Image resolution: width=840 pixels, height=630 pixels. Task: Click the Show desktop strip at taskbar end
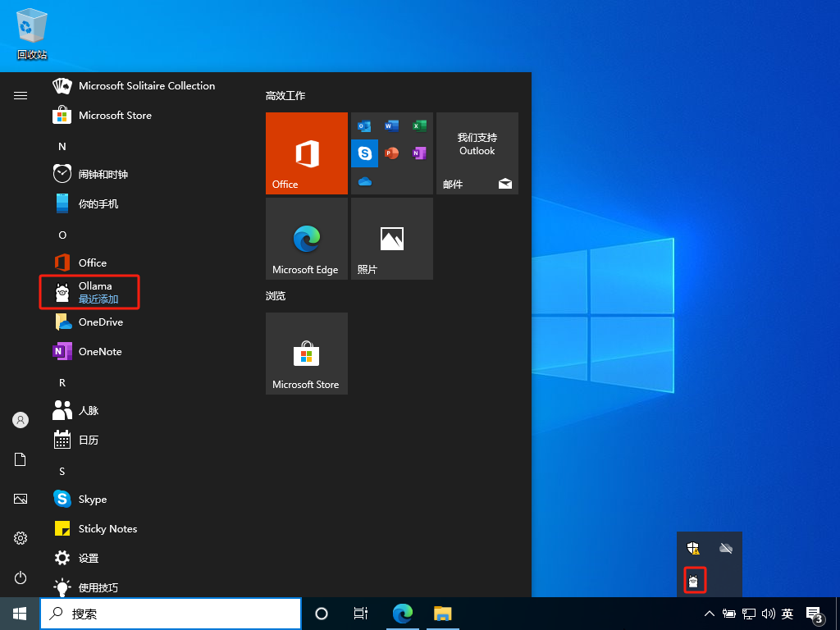coord(838,614)
